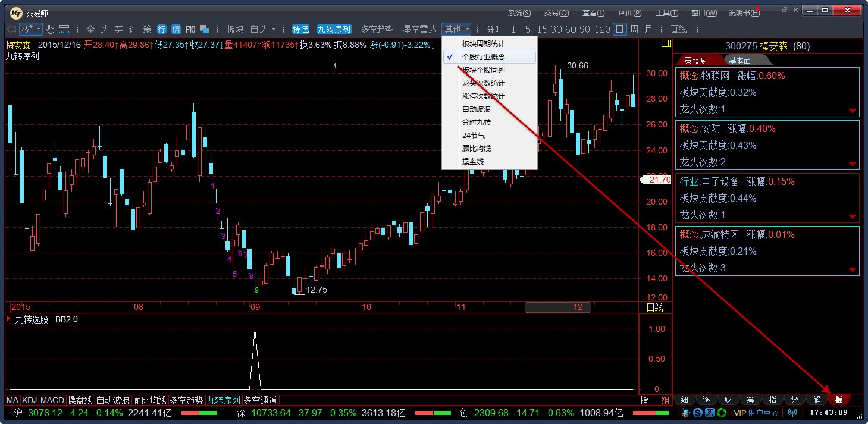Select the MACD indicator tab
The image size is (868, 424).
(x=52, y=401)
